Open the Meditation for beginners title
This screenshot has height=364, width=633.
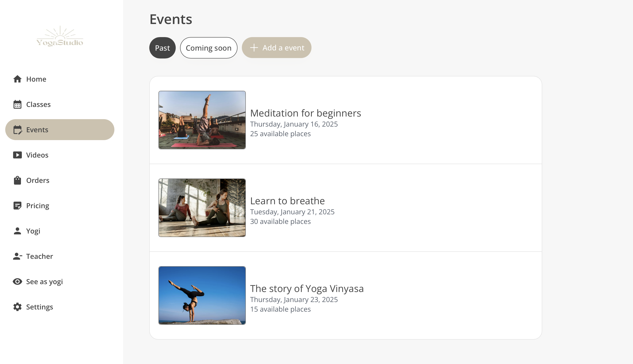click(x=306, y=113)
